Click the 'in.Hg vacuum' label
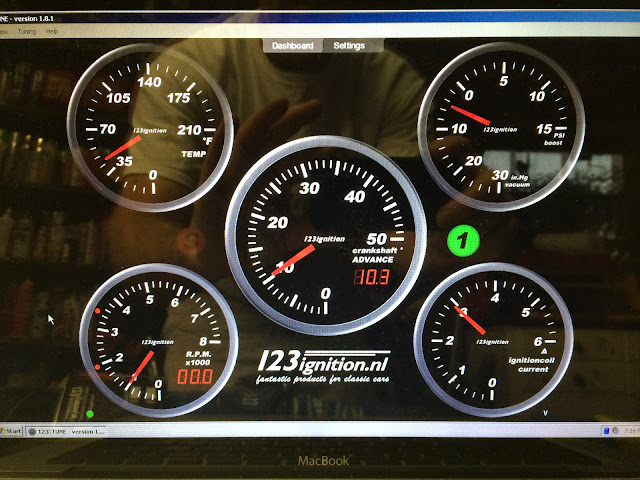Viewport: 640px width, 480px height. tap(517, 181)
